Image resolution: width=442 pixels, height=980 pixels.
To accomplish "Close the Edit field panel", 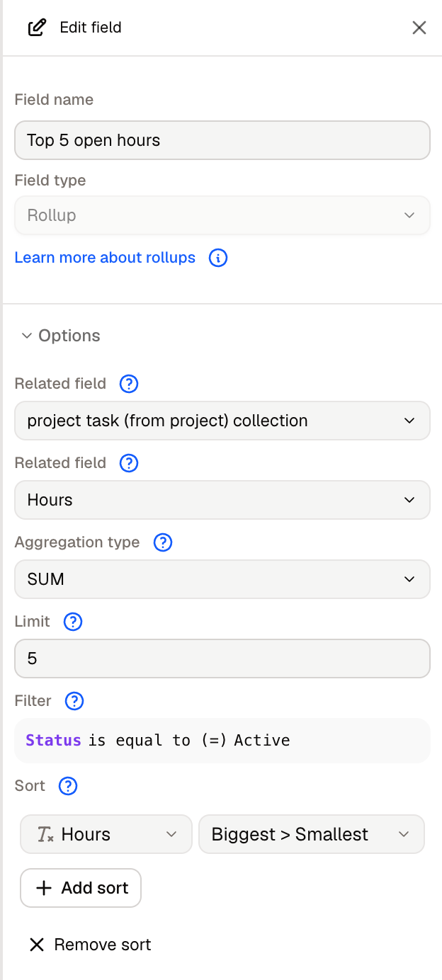I will [x=419, y=28].
